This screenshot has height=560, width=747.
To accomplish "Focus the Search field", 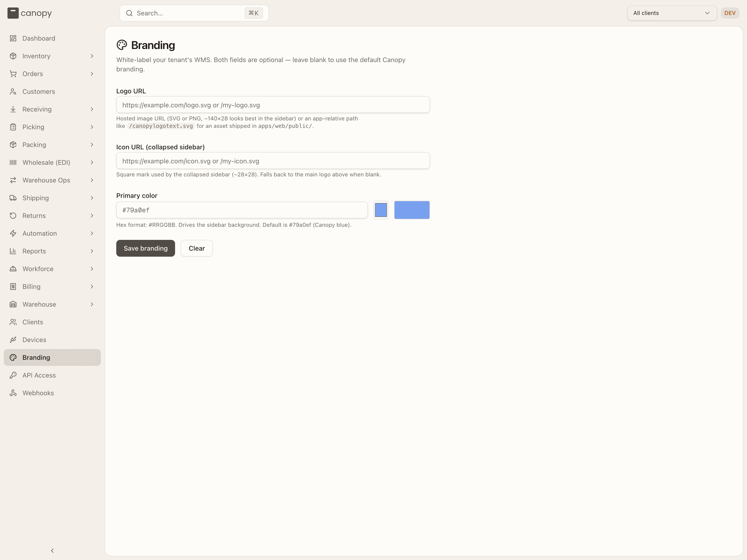I will tap(194, 13).
